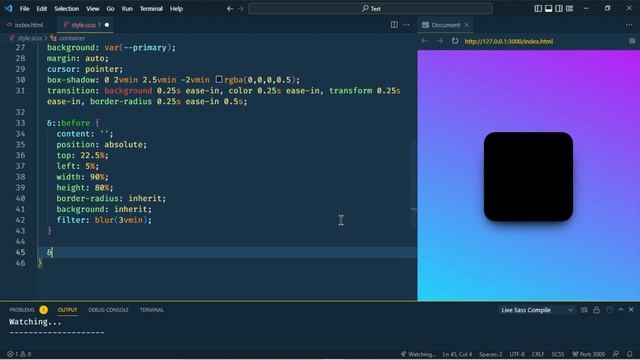640x360 pixels.
Task: Toggle output auto-scroll lock
Action: (x=596, y=310)
